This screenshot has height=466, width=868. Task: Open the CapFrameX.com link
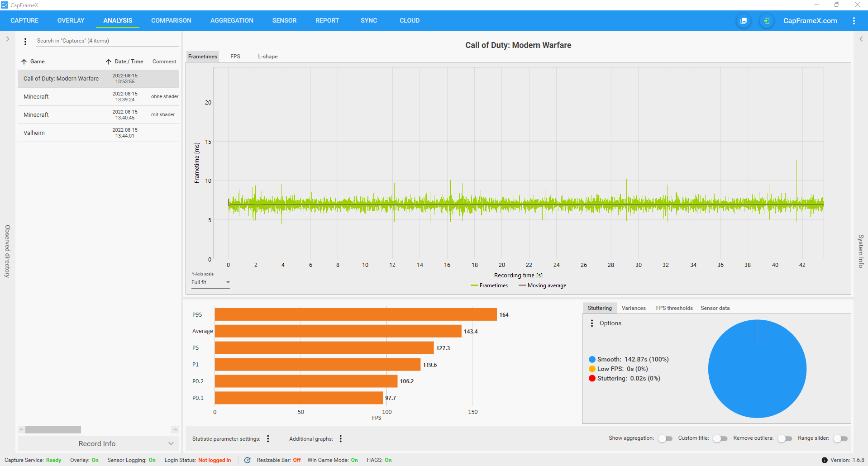810,21
